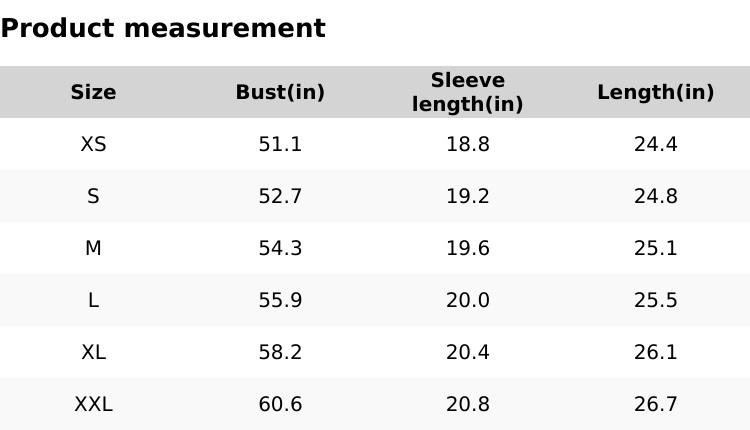750x430 pixels.
Task: Select the 19.2 sleeve length cell
Action: pyautogui.click(x=468, y=196)
